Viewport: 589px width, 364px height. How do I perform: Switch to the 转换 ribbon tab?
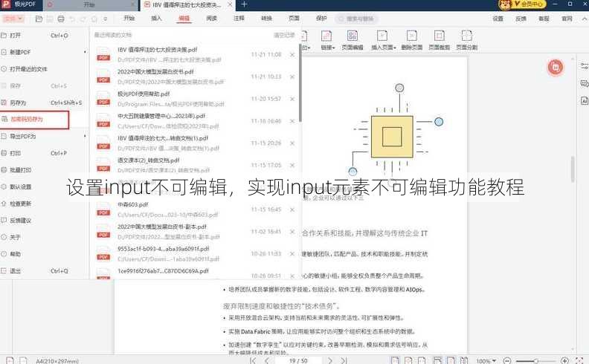266,19
